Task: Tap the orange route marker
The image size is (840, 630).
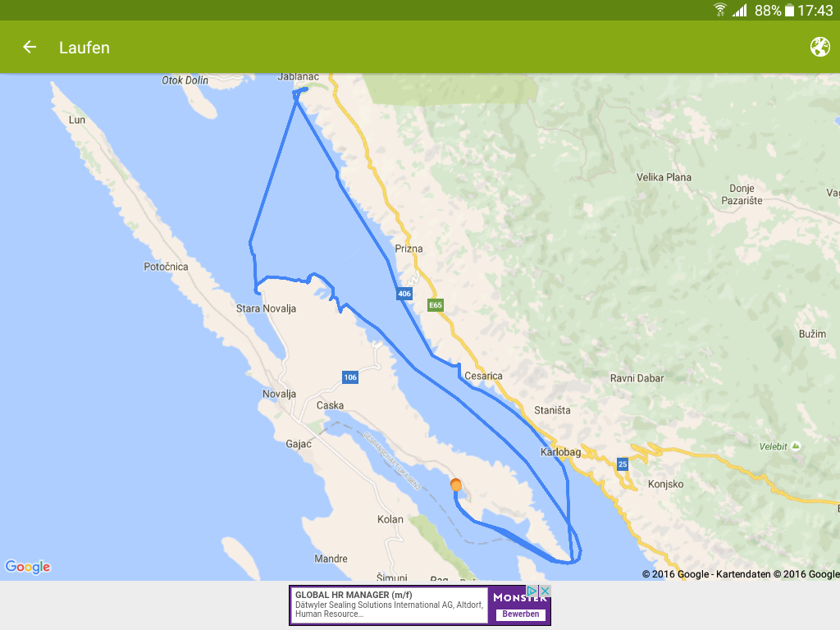Action: point(456,485)
